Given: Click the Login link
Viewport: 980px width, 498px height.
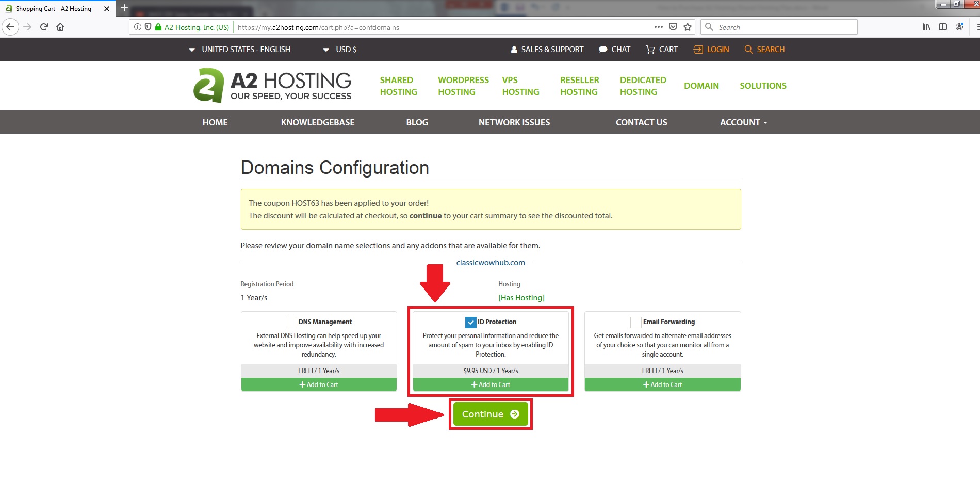Looking at the screenshot, I should (x=711, y=50).
